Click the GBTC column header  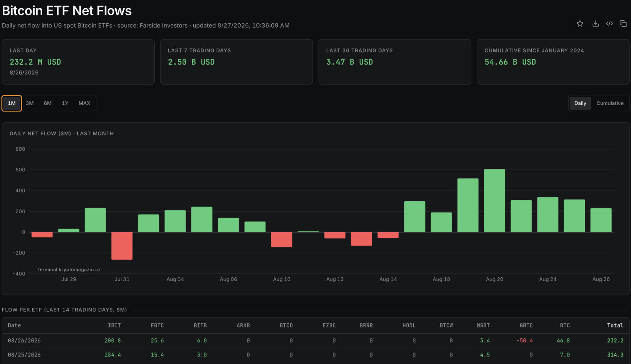tap(526, 325)
